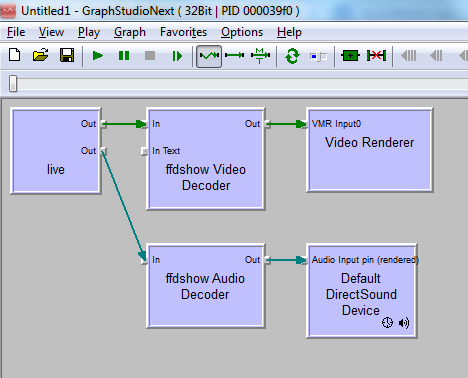Save the graph with floppy disk icon
Viewport: 468px width, 378px height.
[x=67, y=55]
